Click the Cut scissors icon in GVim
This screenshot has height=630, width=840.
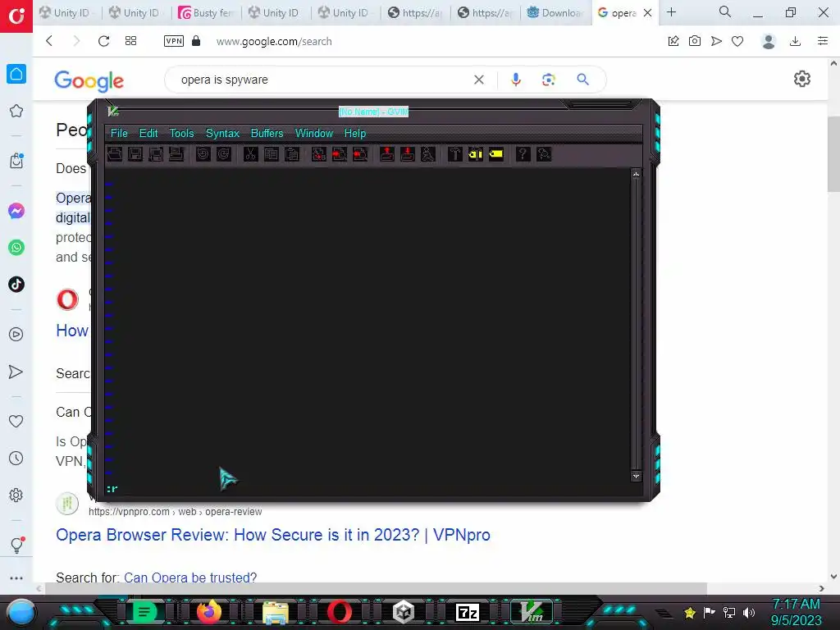coord(250,154)
